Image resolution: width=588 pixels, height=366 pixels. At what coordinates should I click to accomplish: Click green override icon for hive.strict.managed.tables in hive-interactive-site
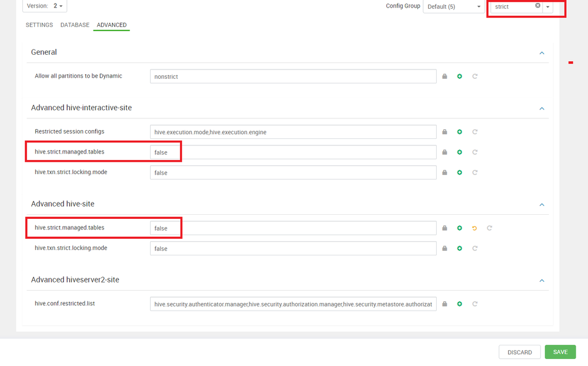coord(459,152)
